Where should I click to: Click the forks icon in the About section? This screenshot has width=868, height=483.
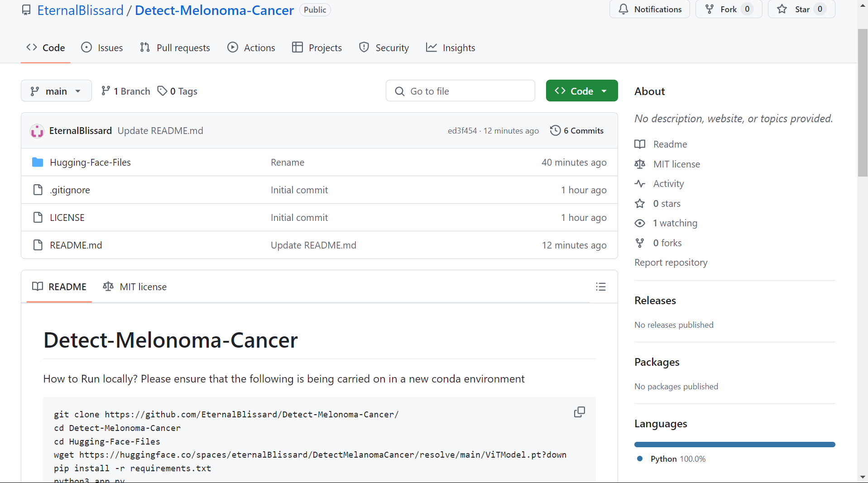click(640, 243)
